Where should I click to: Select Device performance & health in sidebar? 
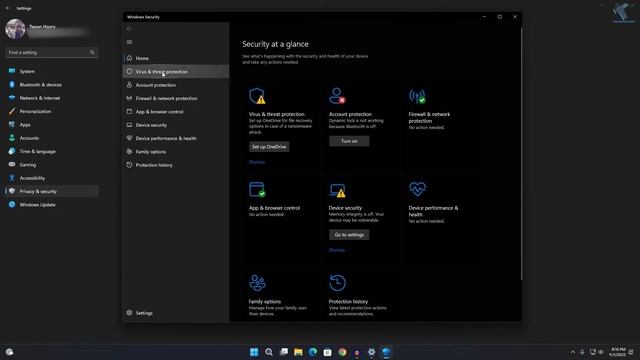point(176,138)
